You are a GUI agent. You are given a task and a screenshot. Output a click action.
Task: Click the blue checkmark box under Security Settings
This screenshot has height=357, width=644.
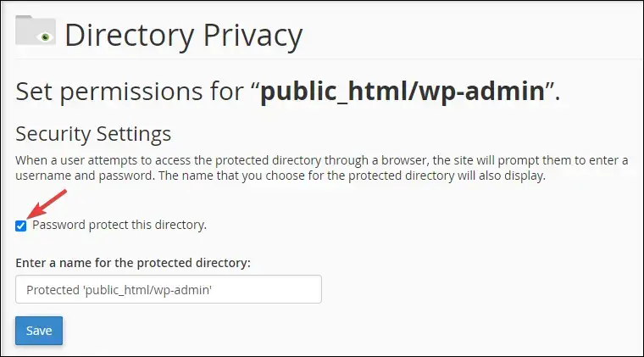[x=20, y=226]
